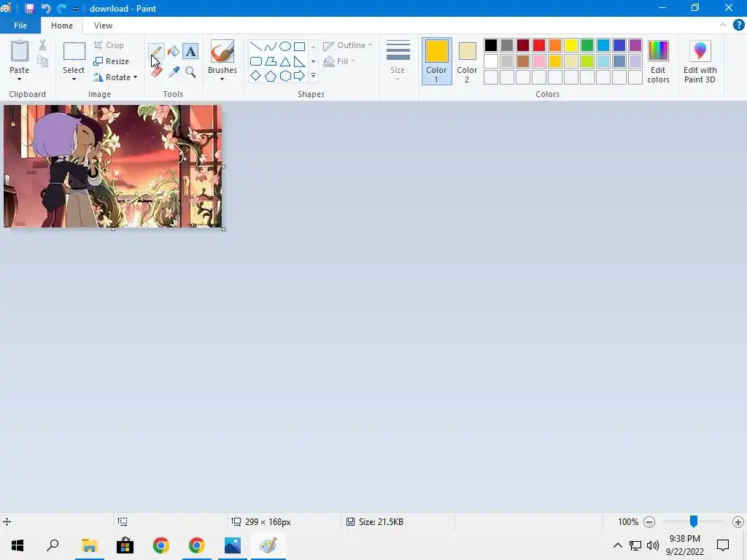This screenshot has height=560, width=747.
Task: Switch to the View tab
Action: tap(103, 26)
